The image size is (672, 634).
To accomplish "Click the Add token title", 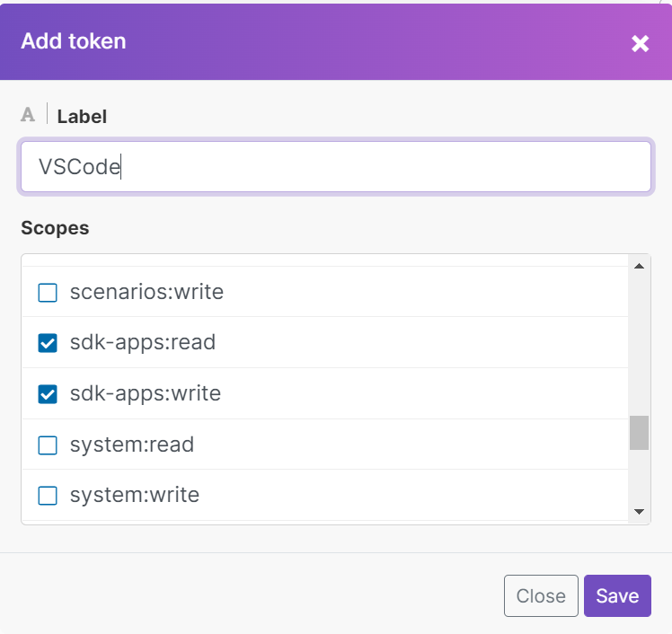I will coord(74,41).
